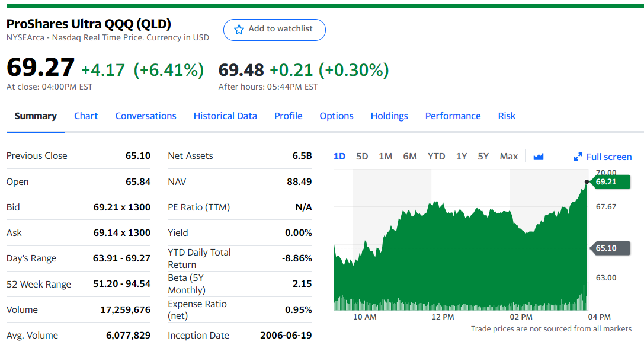Image resolution: width=644 pixels, height=348 pixels.
Task: Click the 69.21 current price marker on the chart
Action: click(610, 181)
